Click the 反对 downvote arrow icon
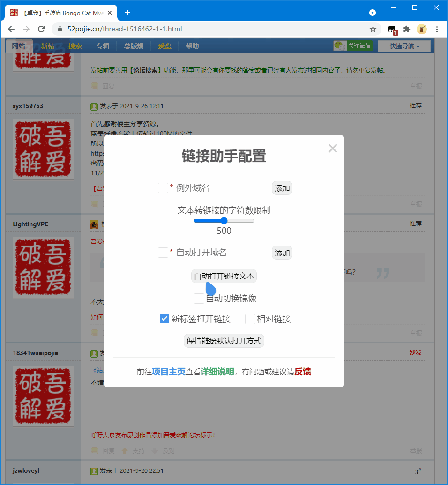This screenshot has height=485, width=448. (155, 450)
